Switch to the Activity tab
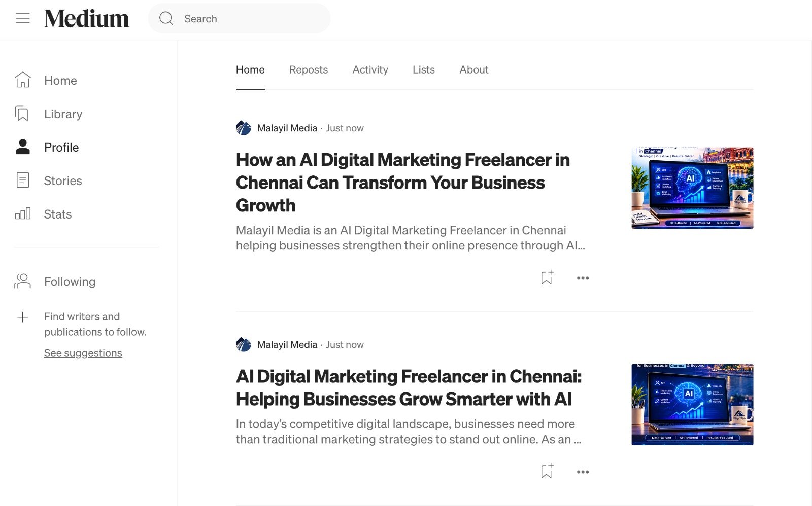Viewport: 812px width, 506px height. [370, 70]
